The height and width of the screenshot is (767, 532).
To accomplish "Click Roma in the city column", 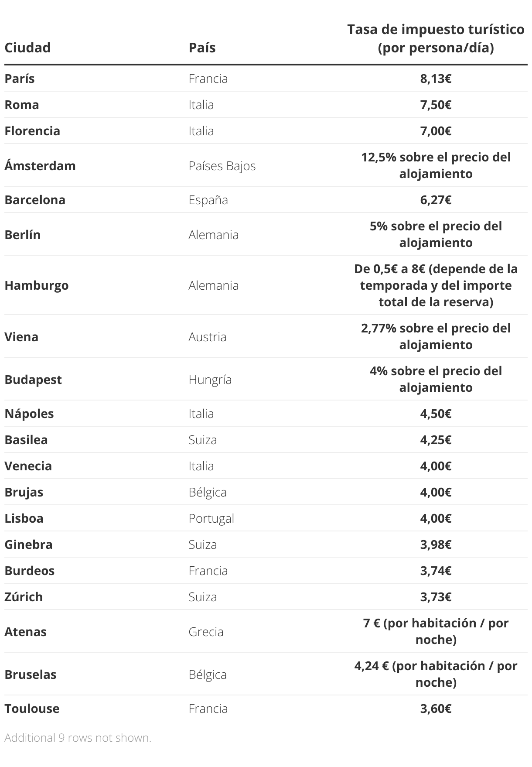I will click(x=22, y=105).
